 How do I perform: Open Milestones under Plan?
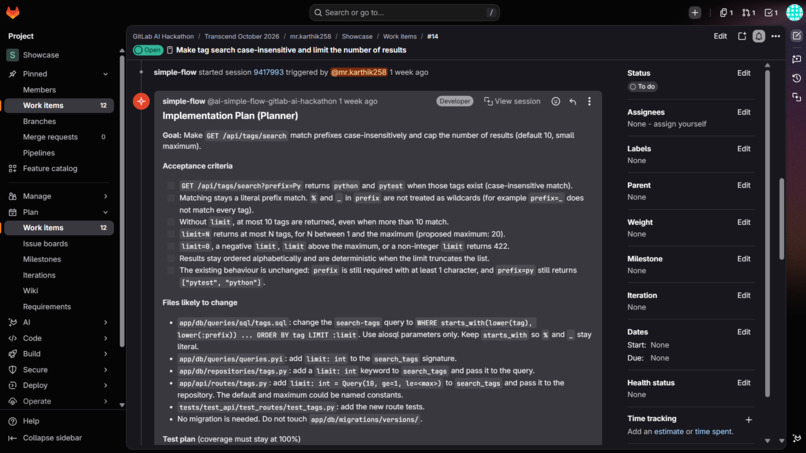tap(42, 259)
